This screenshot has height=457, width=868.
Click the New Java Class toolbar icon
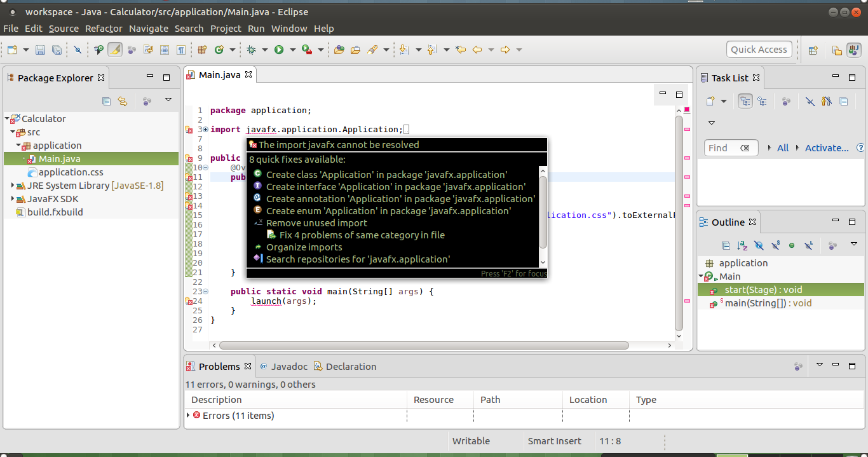[219, 50]
